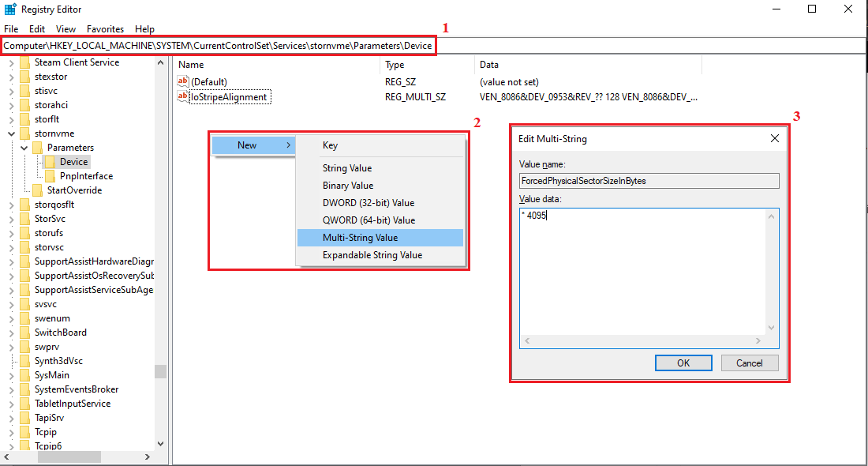Click the Parameters key folder icon

pos(36,147)
